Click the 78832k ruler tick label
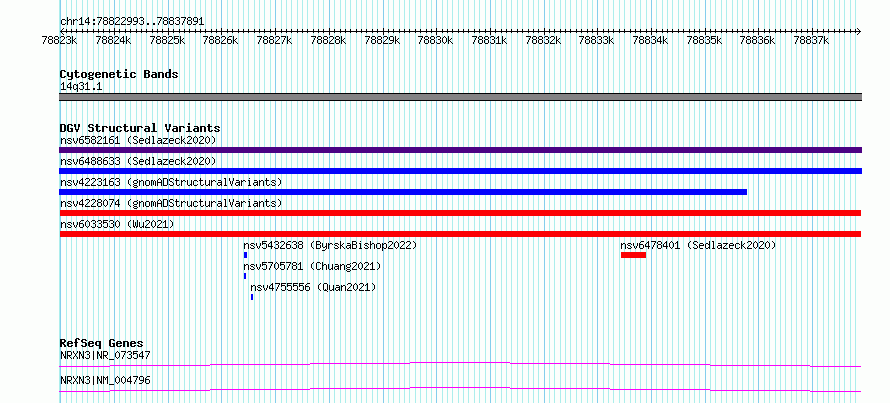890x403 pixels. pyautogui.click(x=544, y=40)
